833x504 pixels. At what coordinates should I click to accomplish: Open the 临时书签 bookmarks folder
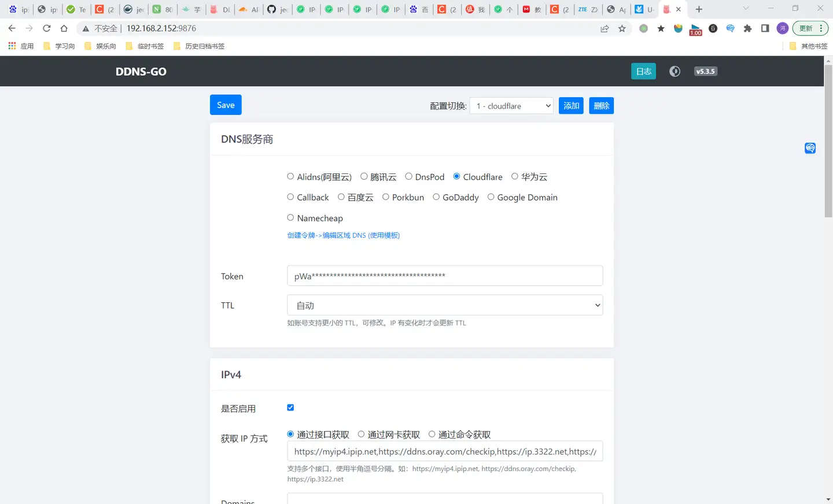145,46
